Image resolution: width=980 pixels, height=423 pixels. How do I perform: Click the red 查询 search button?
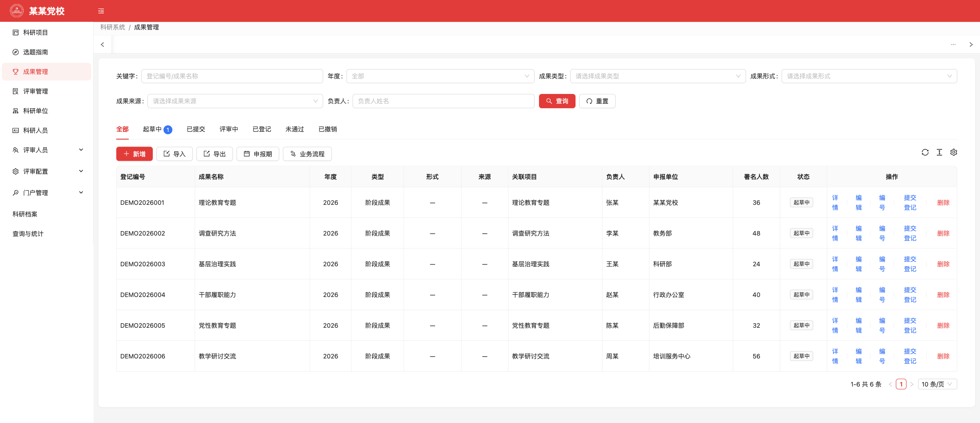pyautogui.click(x=557, y=101)
